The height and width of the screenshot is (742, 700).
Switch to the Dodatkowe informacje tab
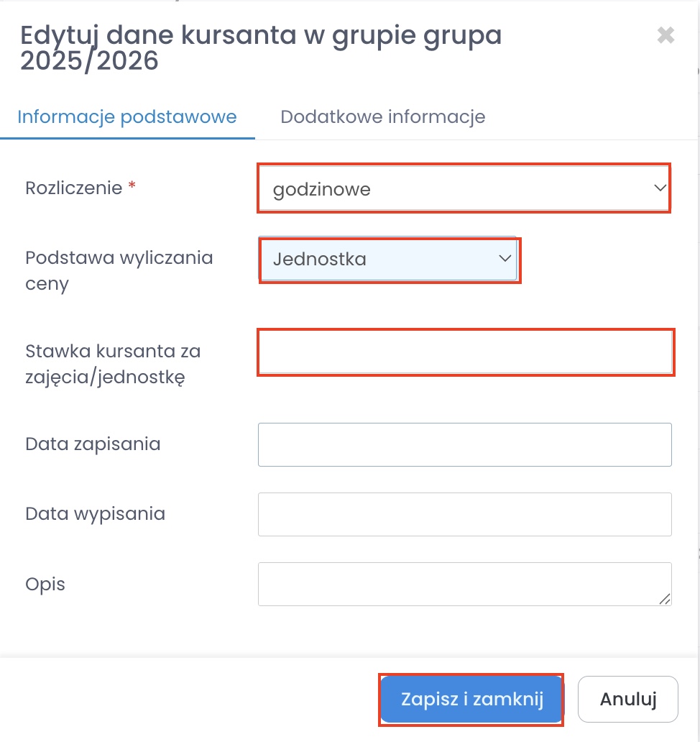[382, 116]
